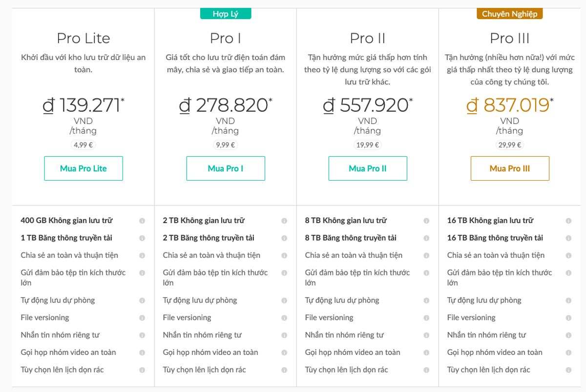Click info icon for Pro III Tùy chọn lên lịch dọn rác

[568, 370]
